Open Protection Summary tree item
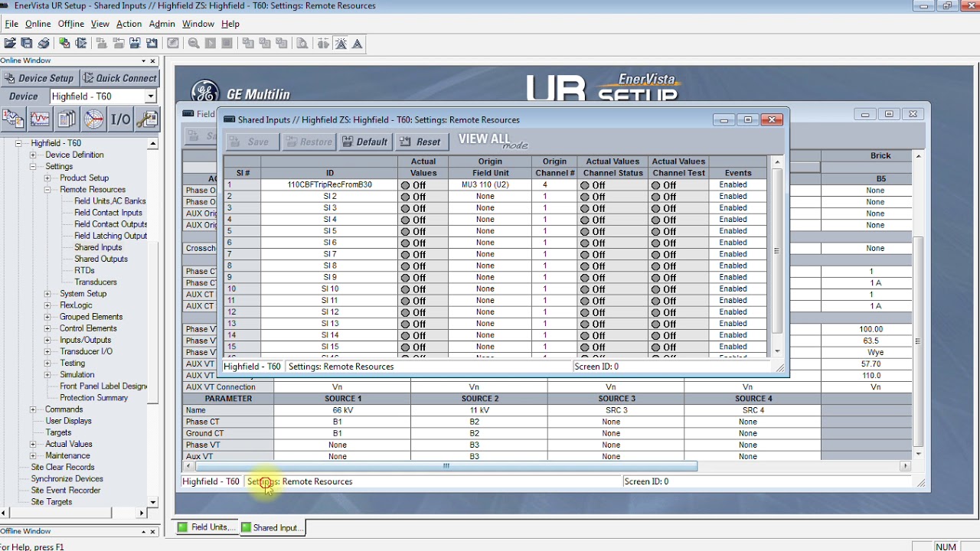The image size is (980, 551). (x=93, y=398)
